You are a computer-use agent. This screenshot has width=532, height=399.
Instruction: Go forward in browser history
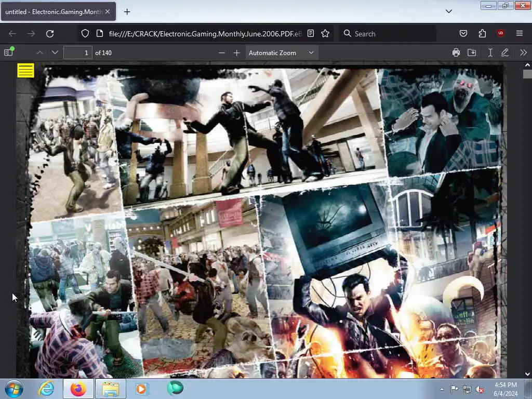pos(31,34)
